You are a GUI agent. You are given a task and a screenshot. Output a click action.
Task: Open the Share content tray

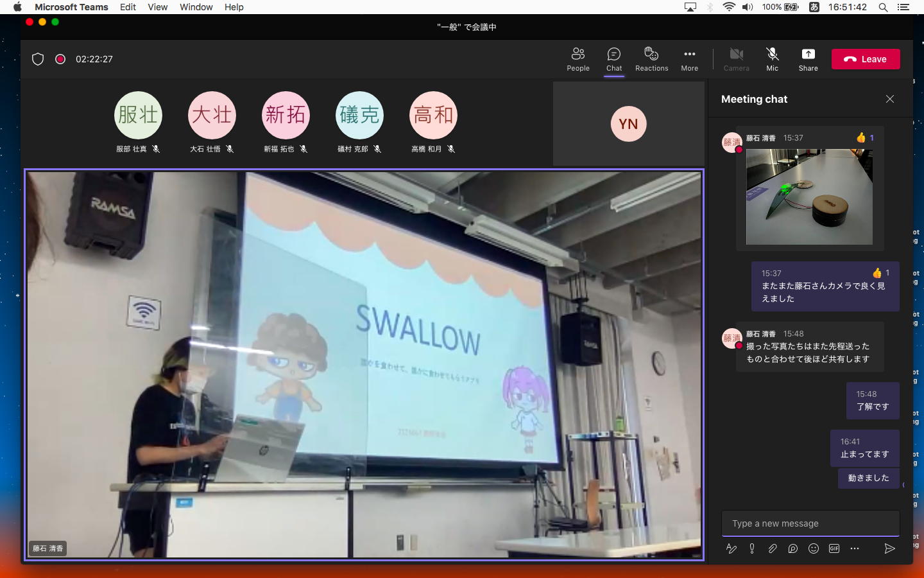(x=808, y=59)
